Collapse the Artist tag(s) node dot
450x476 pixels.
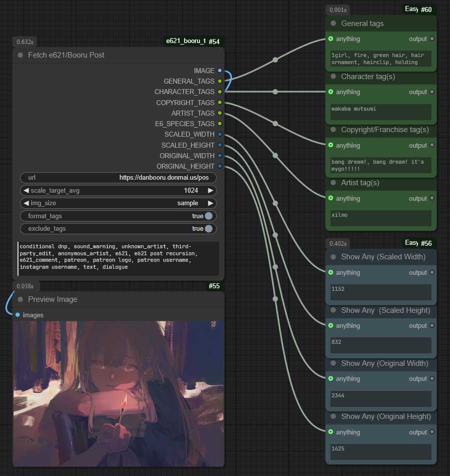tap(333, 183)
